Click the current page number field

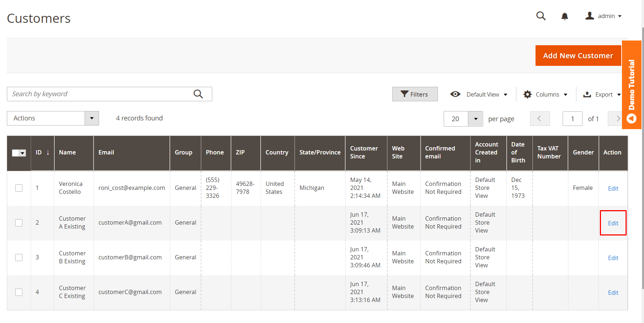[x=572, y=119]
